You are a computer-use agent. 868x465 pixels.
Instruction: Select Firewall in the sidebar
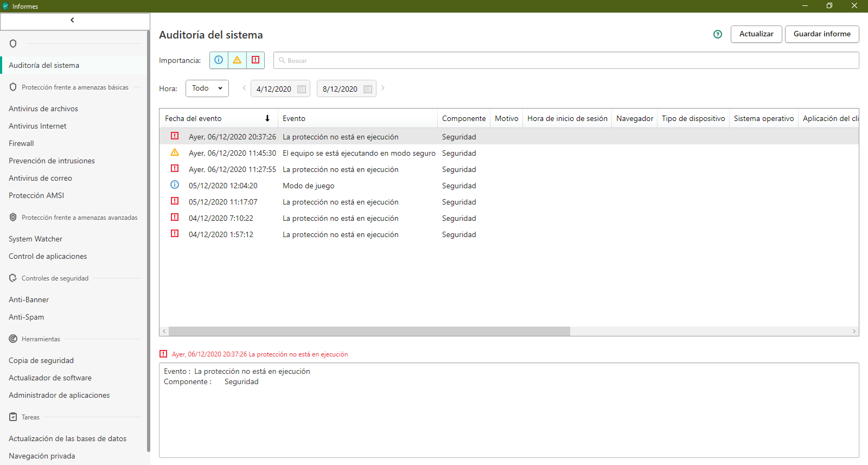click(x=21, y=143)
